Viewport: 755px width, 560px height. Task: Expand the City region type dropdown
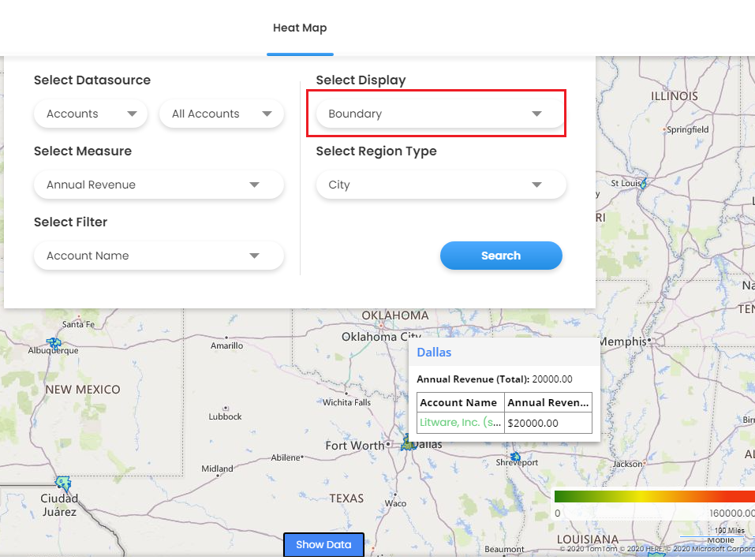click(x=440, y=185)
